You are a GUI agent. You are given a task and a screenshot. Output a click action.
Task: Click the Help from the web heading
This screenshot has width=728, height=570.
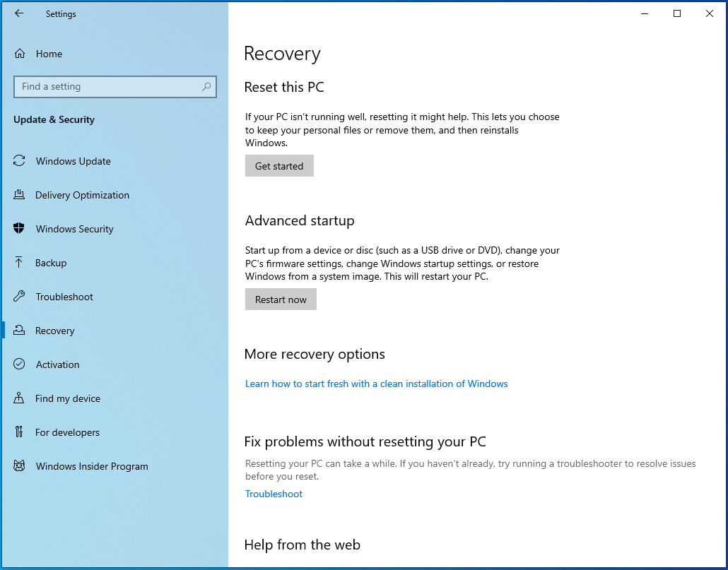302,544
